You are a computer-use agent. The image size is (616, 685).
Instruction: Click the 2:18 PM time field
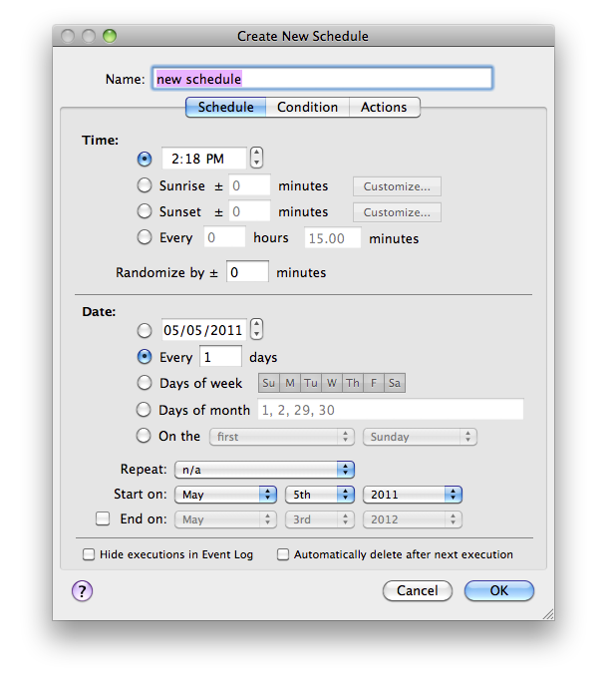point(204,159)
